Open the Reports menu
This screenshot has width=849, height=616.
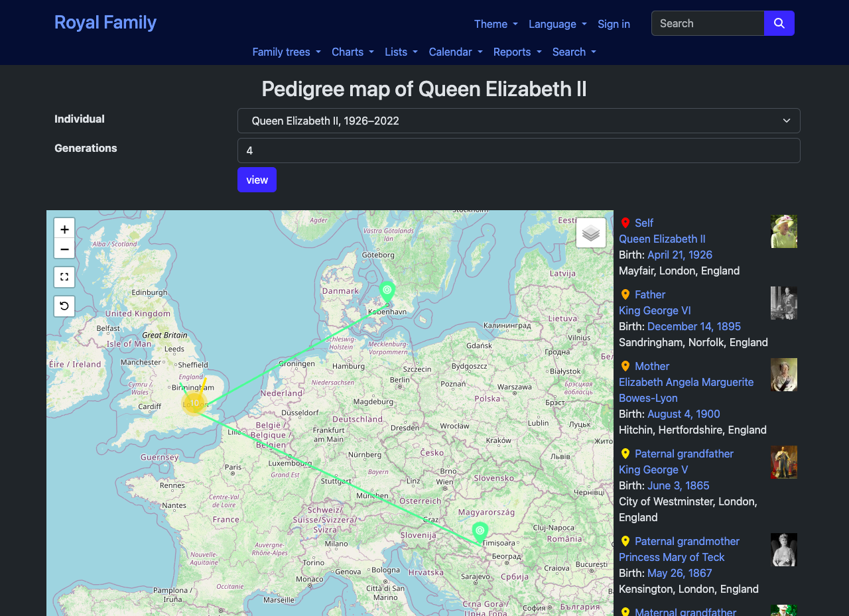(517, 52)
